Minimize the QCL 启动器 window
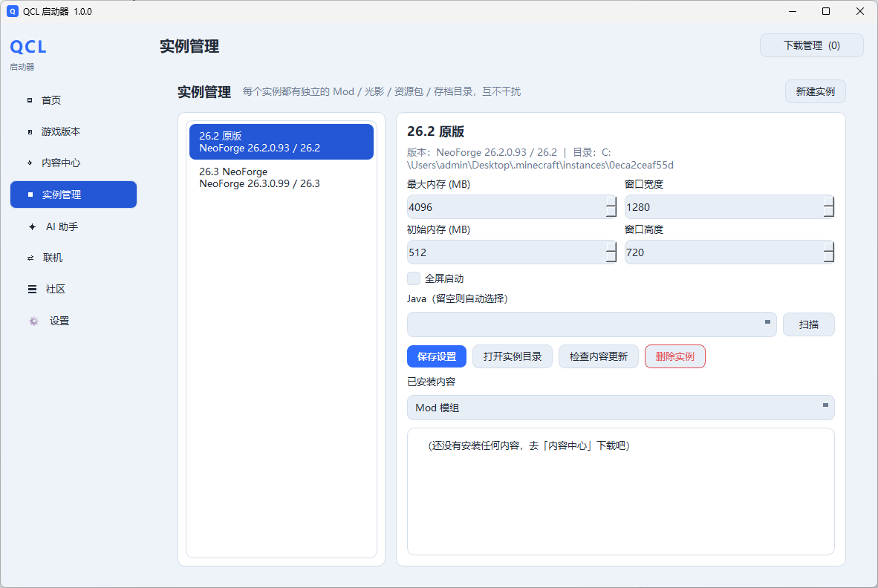The width and height of the screenshot is (878, 588). (x=793, y=11)
